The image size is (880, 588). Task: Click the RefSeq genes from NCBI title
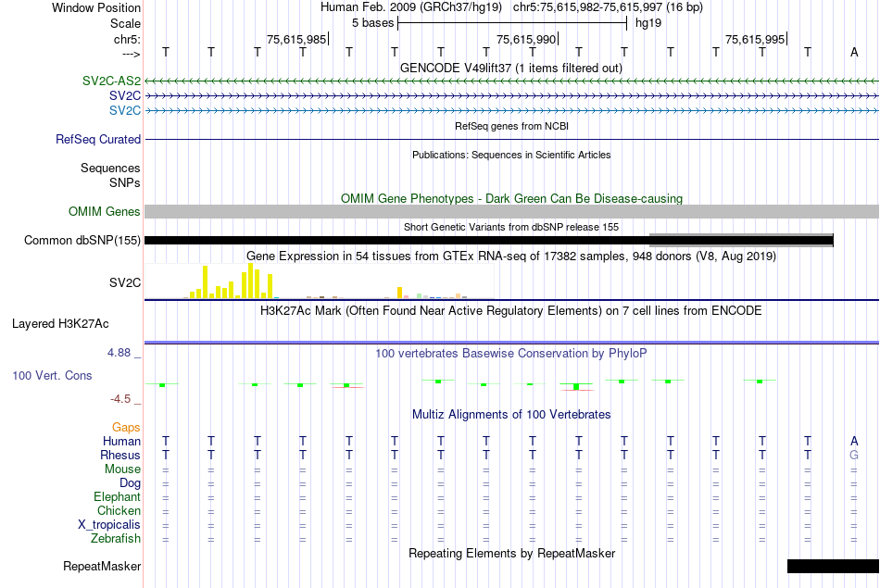pyautogui.click(x=511, y=126)
